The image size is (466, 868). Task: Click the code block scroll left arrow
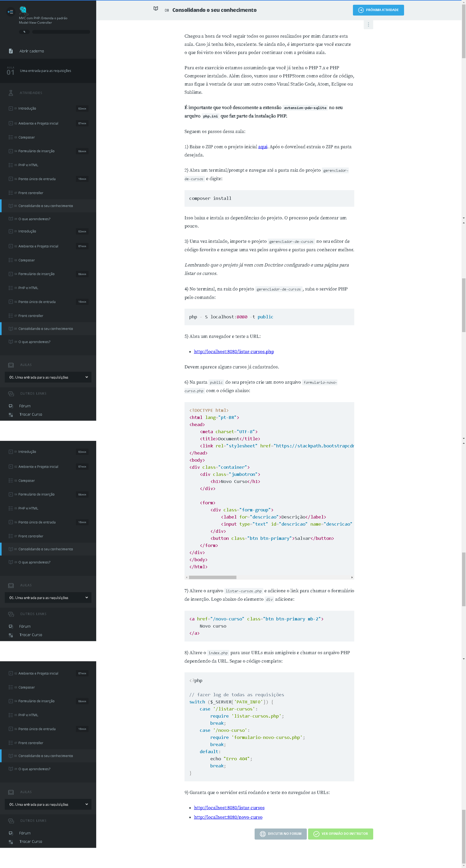186,577
